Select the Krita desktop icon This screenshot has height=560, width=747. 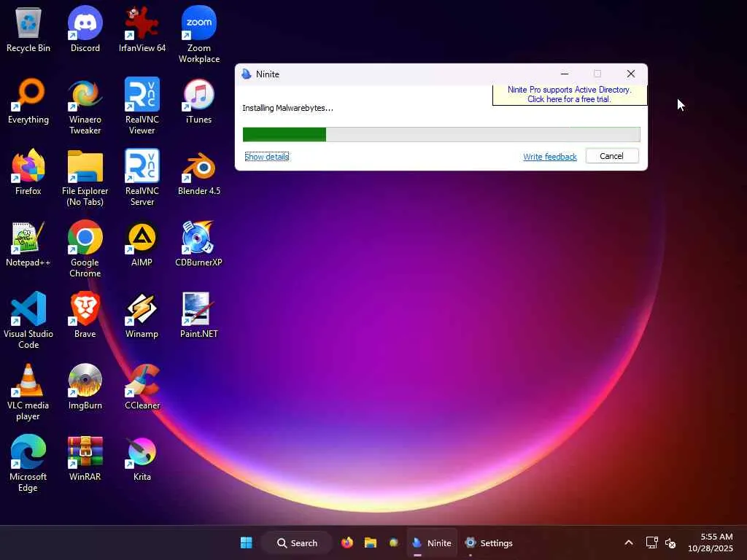tap(142, 459)
